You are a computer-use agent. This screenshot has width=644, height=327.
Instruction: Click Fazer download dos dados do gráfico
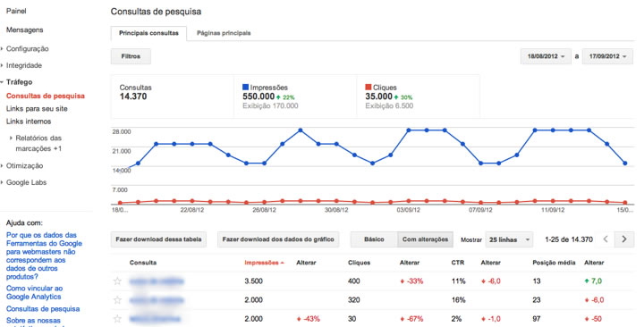(278, 239)
